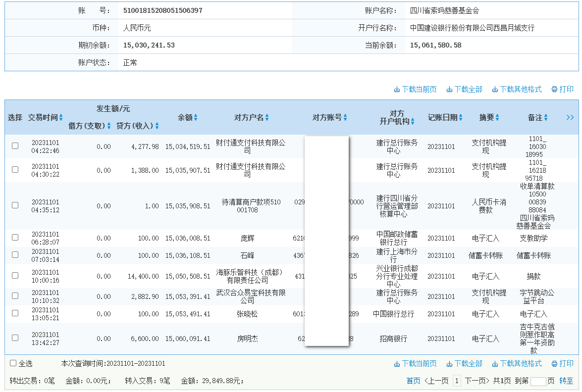
Task: Select the 武汉合众易宝科技 transaction checkbox
Action: click(x=15, y=296)
